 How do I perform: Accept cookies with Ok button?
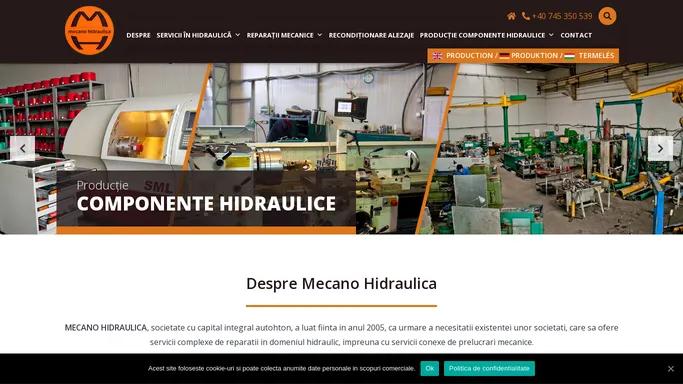pyautogui.click(x=429, y=368)
